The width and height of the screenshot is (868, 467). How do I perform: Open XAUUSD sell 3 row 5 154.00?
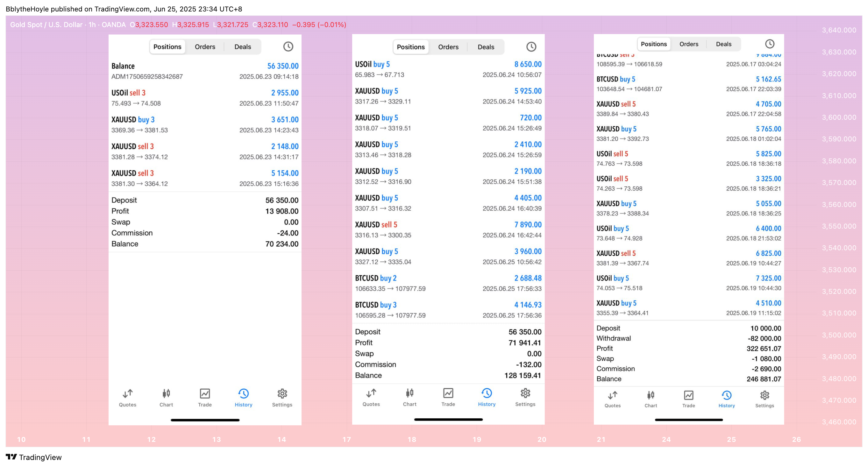205,178
